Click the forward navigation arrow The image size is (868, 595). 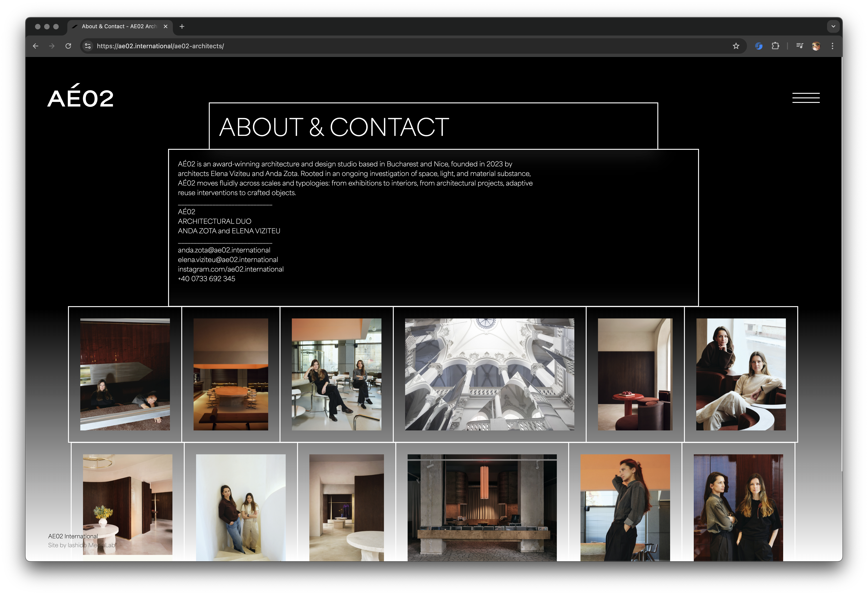(x=52, y=46)
